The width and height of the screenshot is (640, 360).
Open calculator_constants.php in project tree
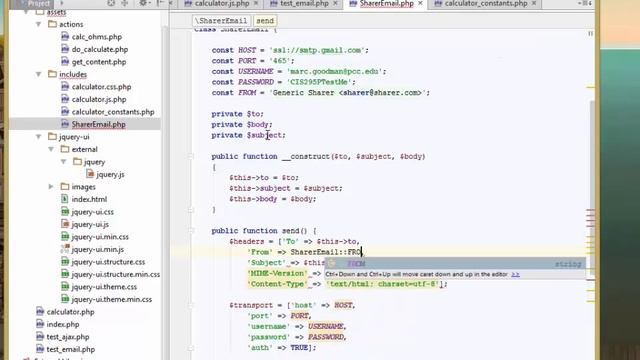click(113, 112)
